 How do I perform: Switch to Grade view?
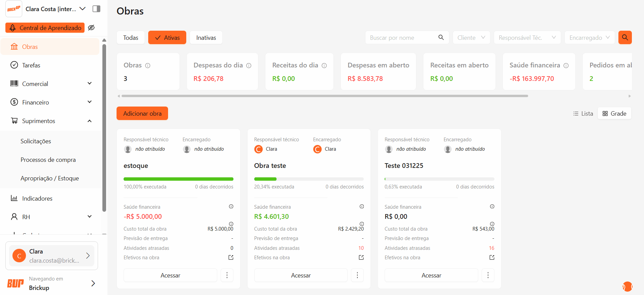point(614,114)
